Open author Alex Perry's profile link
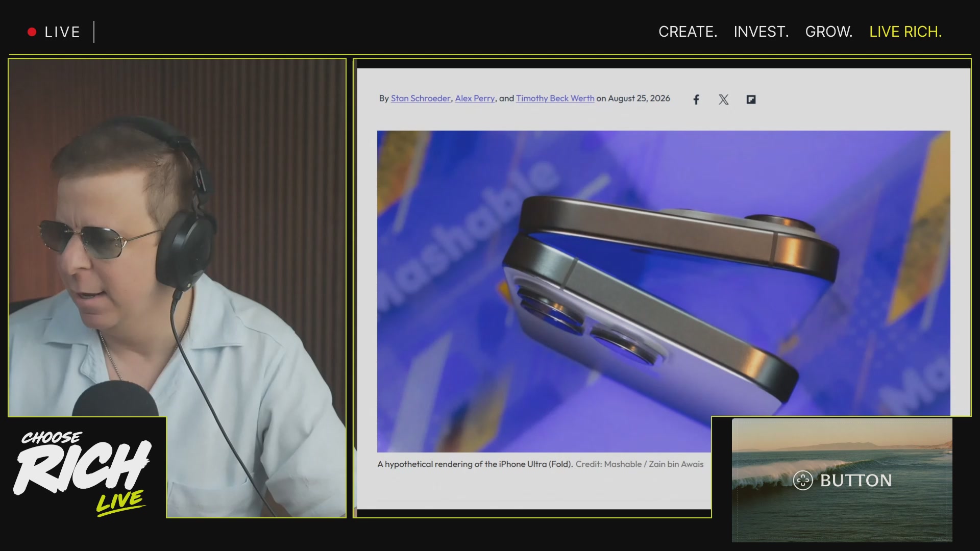This screenshot has width=980, height=551. (475, 98)
